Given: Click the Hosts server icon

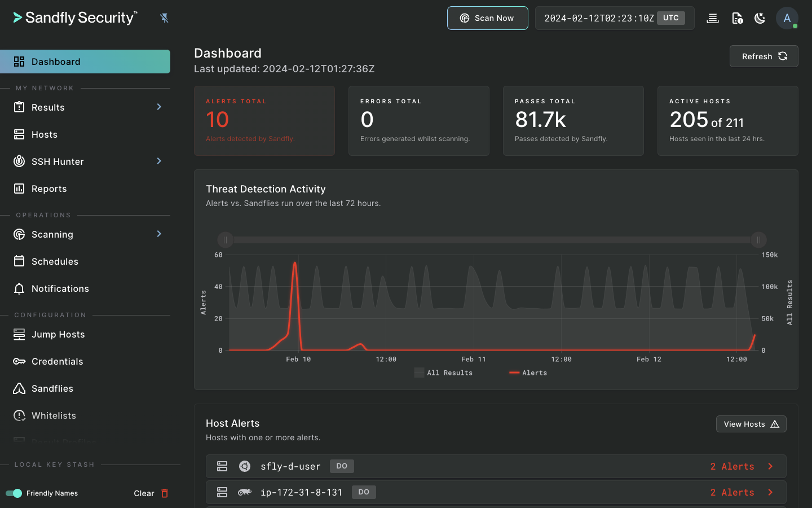Looking at the screenshot, I should coord(19,134).
